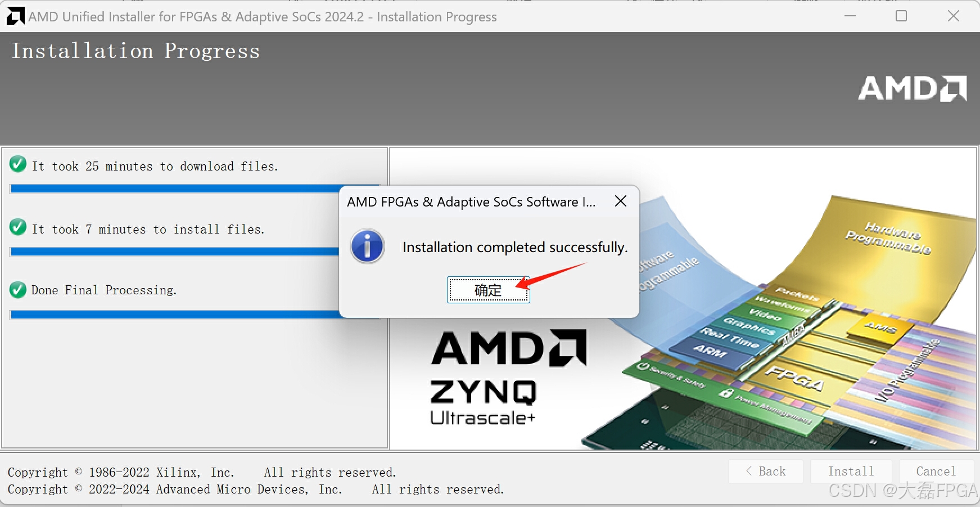Viewport: 980px width, 507px height.
Task: Close the AMD Unified Installer window
Action: point(954,16)
